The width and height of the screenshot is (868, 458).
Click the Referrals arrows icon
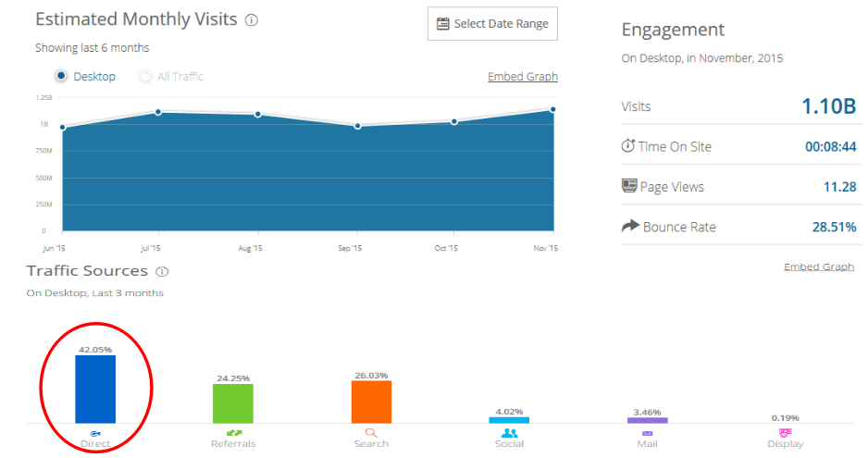pyautogui.click(x=233, y=432)
